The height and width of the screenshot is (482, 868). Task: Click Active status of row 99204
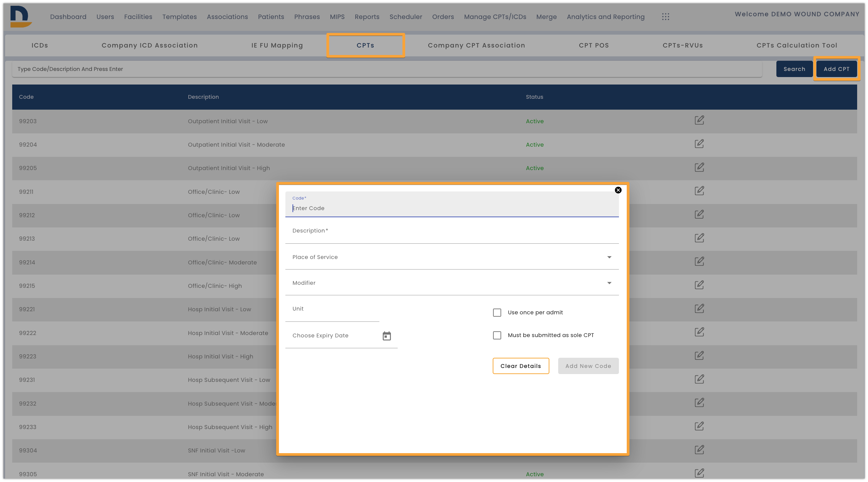[x=535, y=145]
